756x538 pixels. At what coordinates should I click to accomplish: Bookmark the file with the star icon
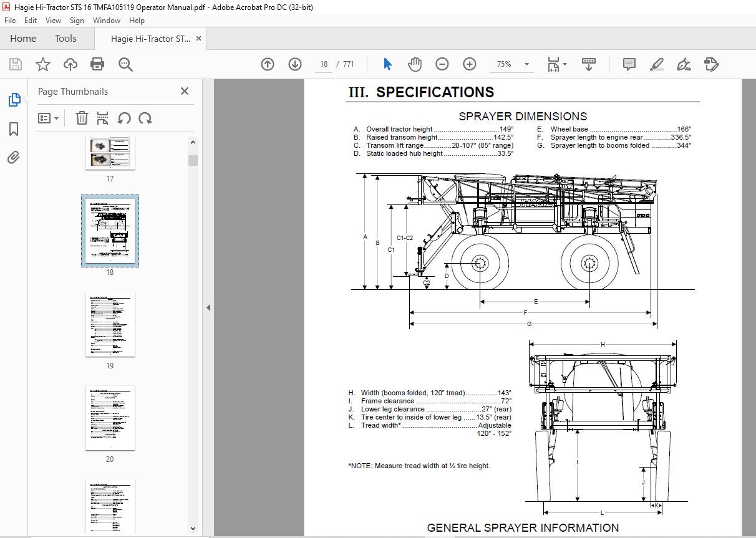[42, 64]
